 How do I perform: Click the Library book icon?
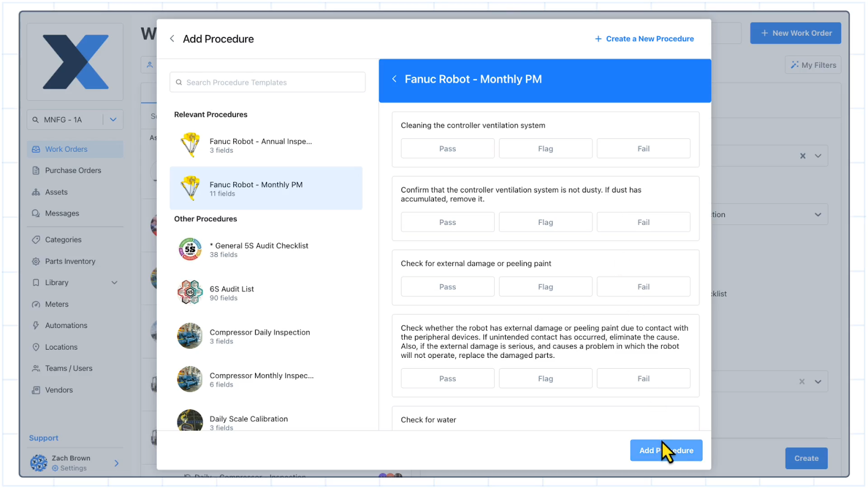coord(36,282)
